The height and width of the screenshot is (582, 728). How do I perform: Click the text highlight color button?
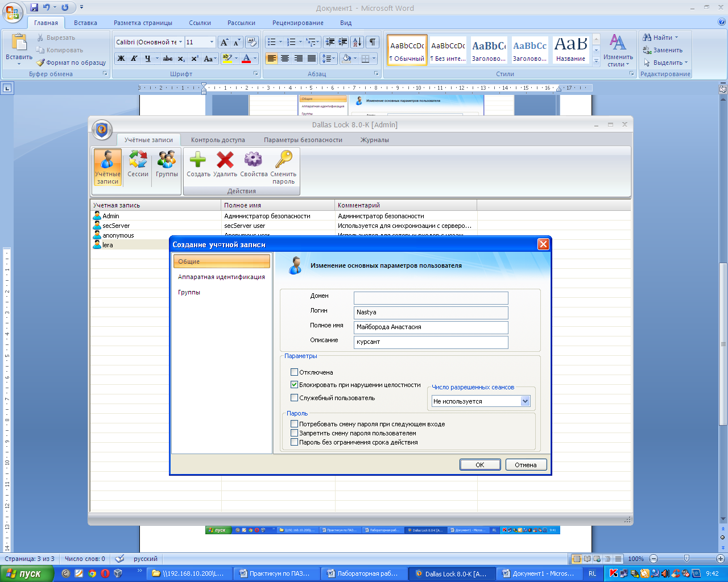(x=227, y=59)
